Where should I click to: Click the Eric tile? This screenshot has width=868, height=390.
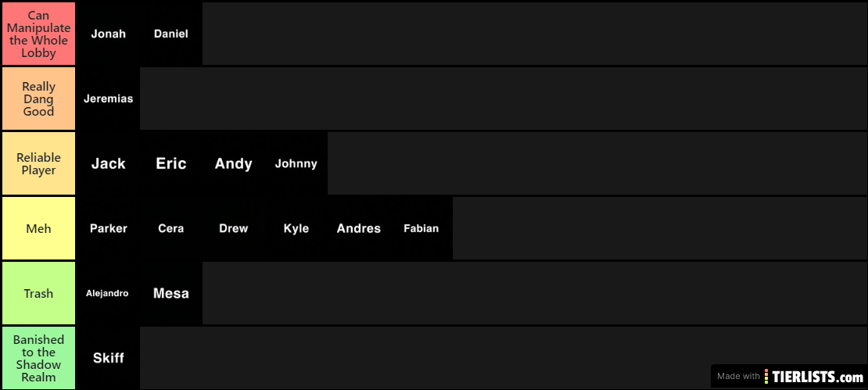[x=171, y=163]
